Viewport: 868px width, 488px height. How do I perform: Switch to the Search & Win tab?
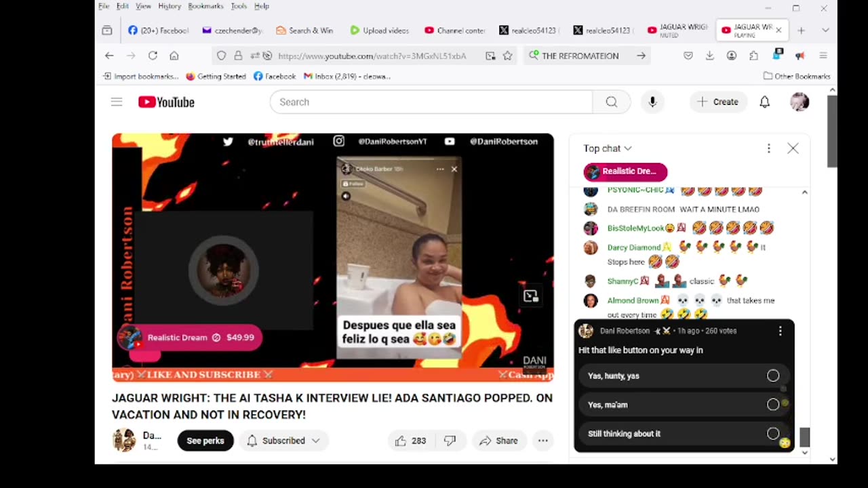(x=305, y=30)
